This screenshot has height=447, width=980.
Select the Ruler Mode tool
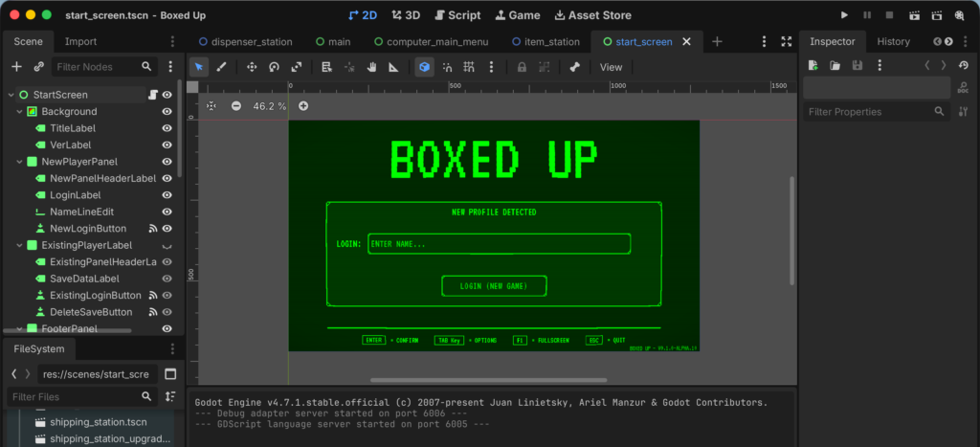(393, 67)
